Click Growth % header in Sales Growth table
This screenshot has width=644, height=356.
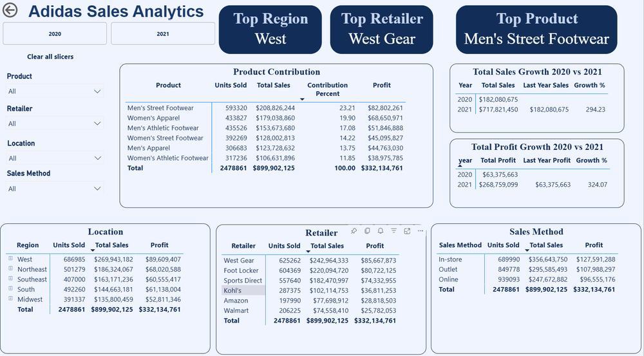coord(590,85)
